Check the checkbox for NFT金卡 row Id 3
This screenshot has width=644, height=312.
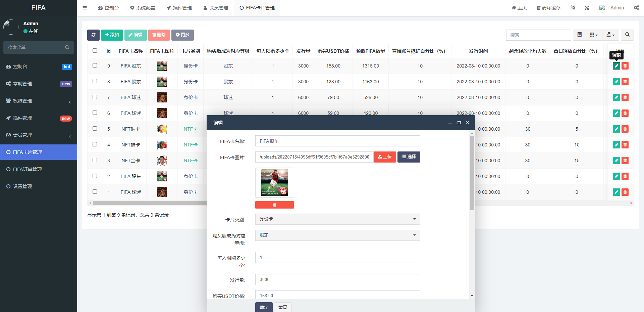95,160
